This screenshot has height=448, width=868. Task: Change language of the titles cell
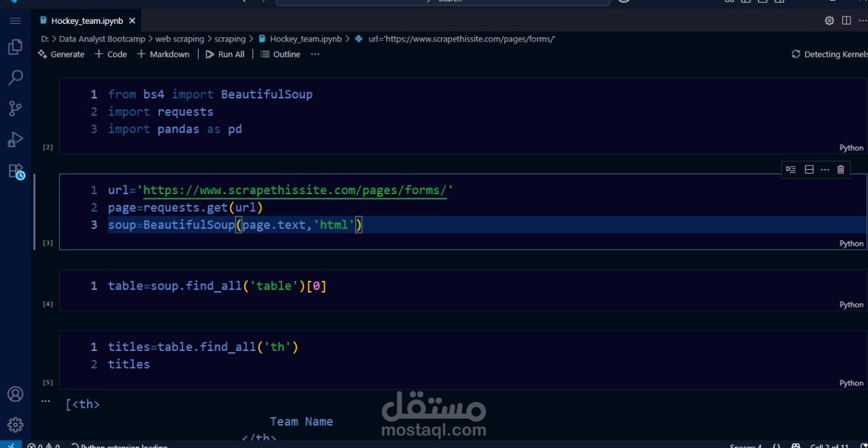pos(851,383)
